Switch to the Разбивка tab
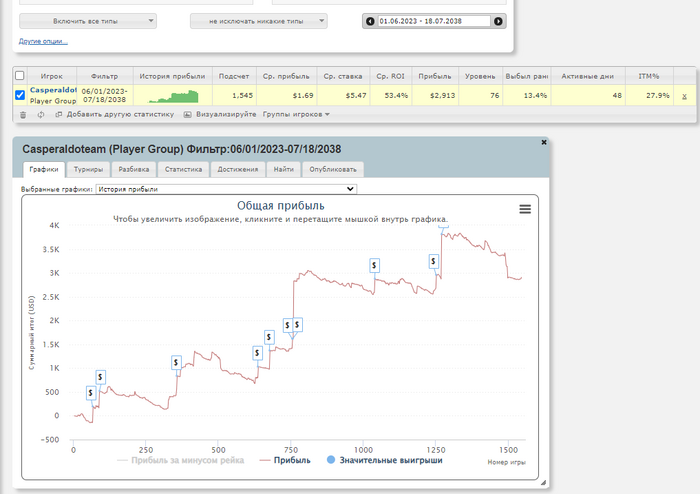This screenshot has width=700, height=494. [x=133, y=169]
